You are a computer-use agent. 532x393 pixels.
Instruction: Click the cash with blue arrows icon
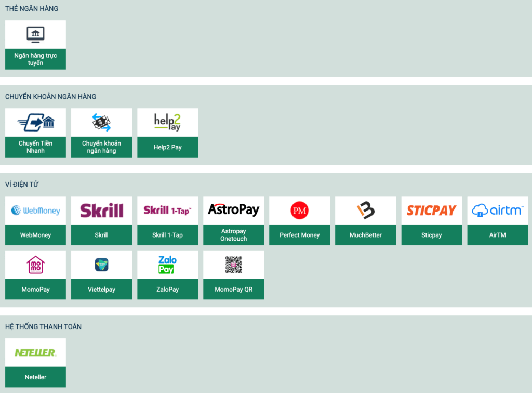[x=101, y=122]
